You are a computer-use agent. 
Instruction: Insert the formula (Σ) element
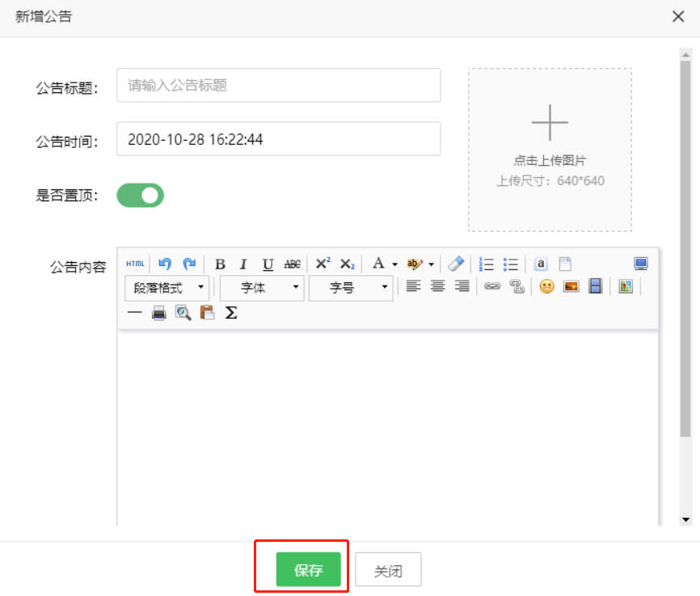[x=230, y=313]
